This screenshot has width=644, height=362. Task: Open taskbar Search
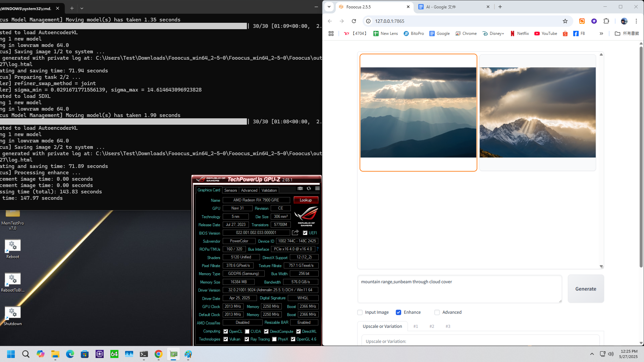pos(26,354)
